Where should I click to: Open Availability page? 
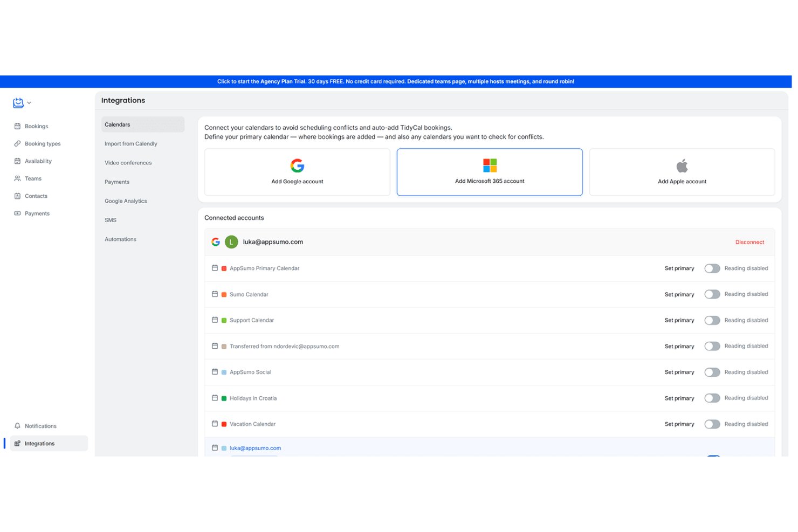(38, 161)
